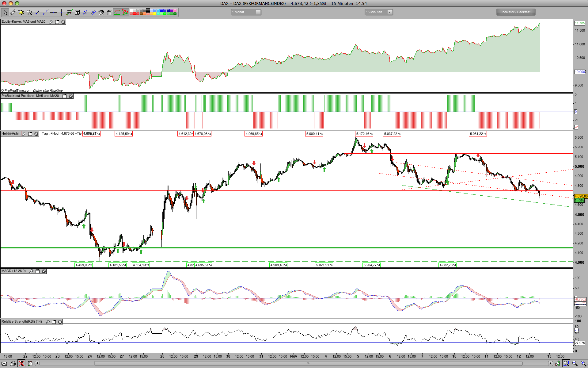Click the '4.164,13 *4' trade label

point(141,265)
